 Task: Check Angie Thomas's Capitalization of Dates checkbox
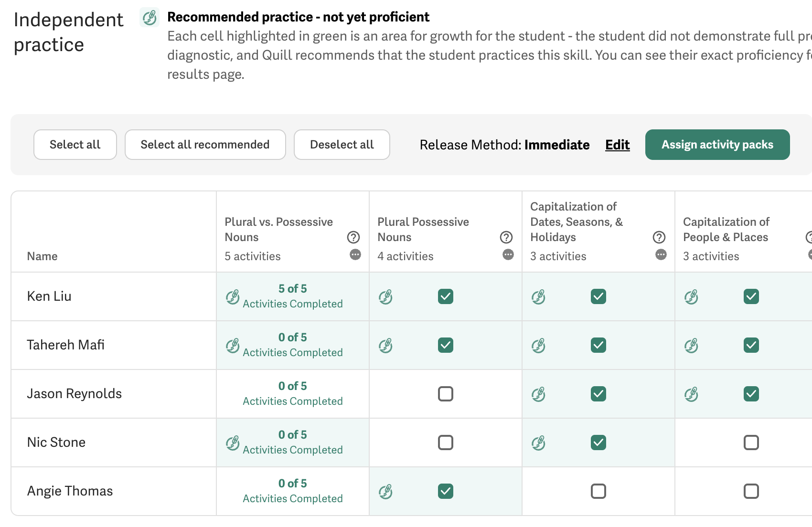(x=598, y=491)
